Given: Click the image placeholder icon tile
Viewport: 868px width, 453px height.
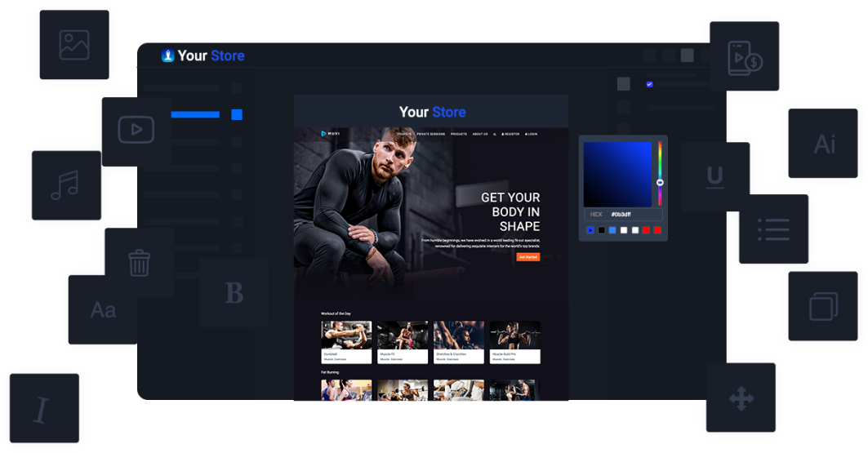Looking at the screenshot, I should pos(74,45).
